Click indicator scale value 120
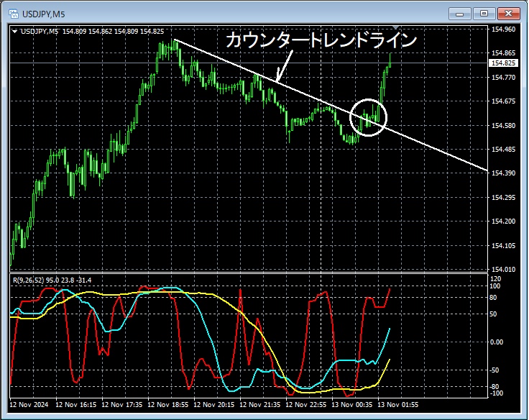Viewport: 529px width, 420px height. coord(496,278)
